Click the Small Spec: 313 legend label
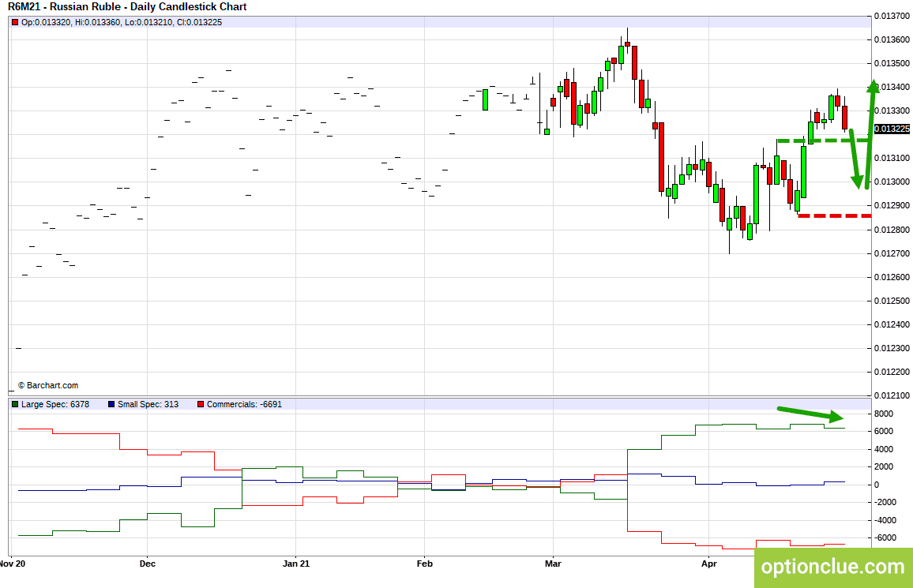This screenshot has height=588, width=913. (x=148, y=404)
